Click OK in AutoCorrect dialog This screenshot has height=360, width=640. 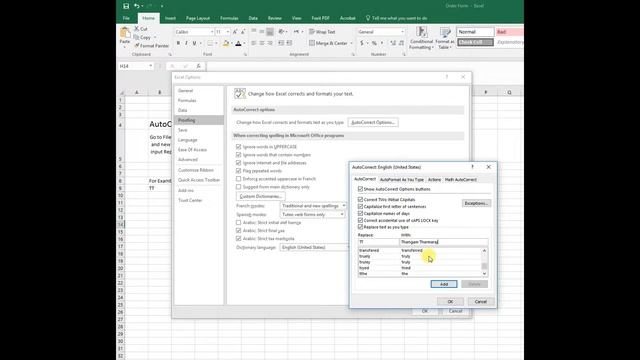pyautogui.click(x=450, y=302)
